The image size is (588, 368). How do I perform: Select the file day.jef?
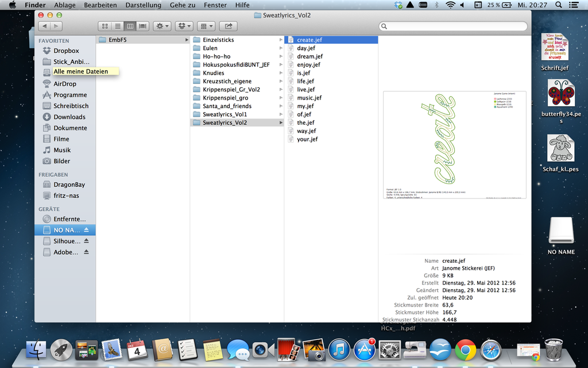(x=331, y=48)
